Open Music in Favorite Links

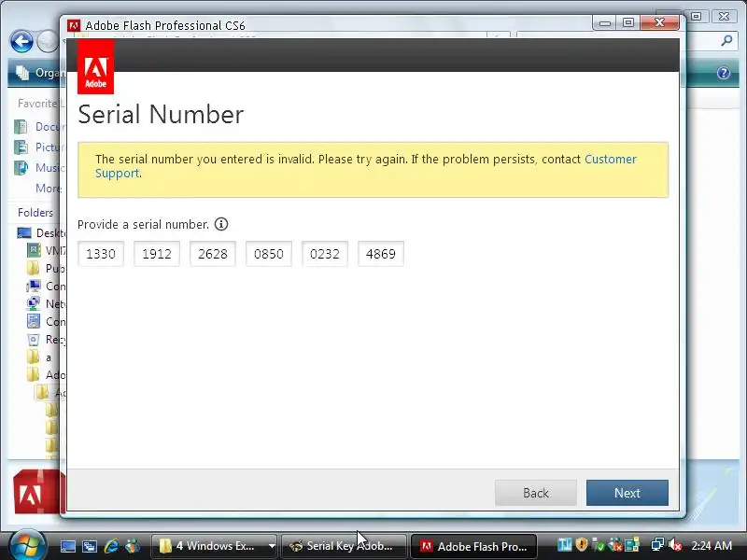39,168
